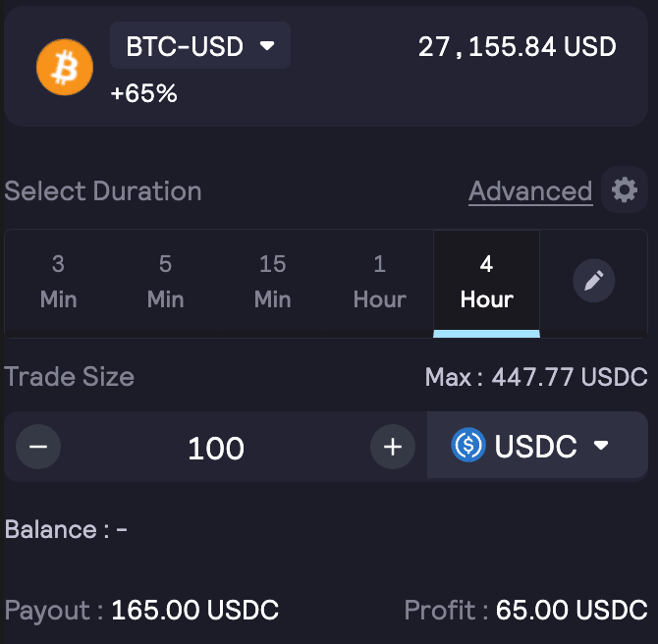Select the 5 Min duration
The image size is (658, 644).
tap(165, 281)
